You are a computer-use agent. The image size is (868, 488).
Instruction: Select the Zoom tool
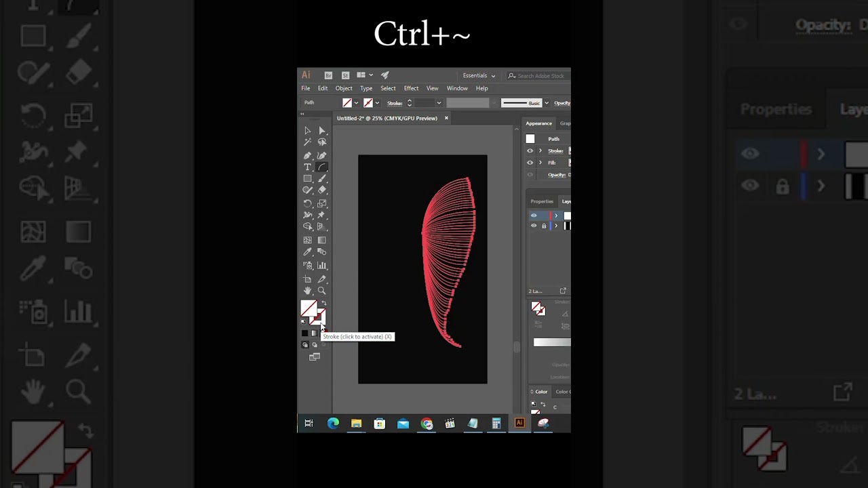coord(322,291)
